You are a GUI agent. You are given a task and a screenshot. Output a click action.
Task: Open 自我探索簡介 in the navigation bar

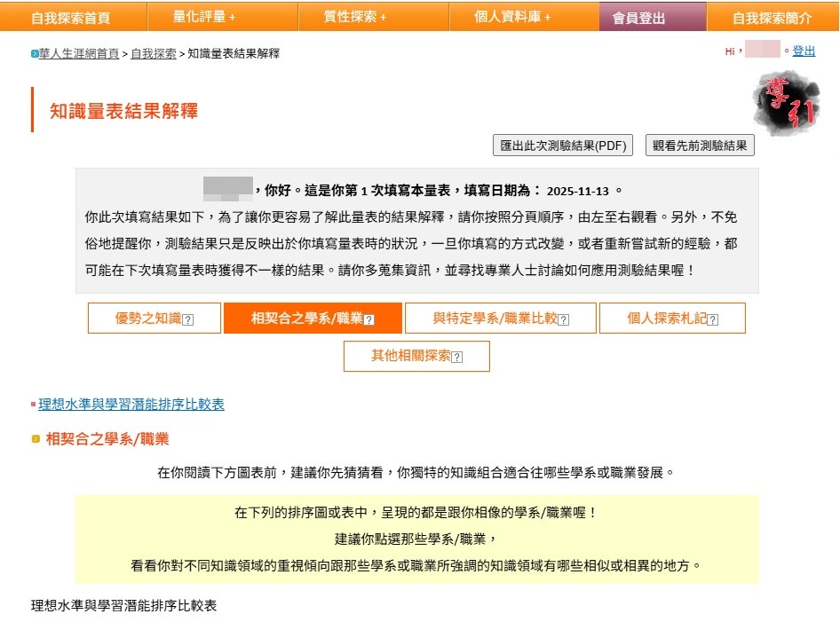click(772, 17)
